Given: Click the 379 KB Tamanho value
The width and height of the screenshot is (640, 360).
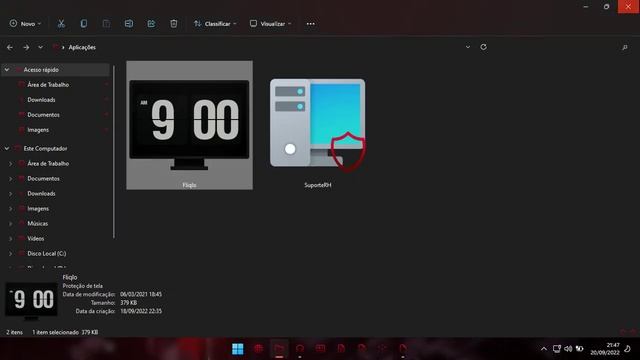Looking at the screenshot, I should [x=129, y=302].
